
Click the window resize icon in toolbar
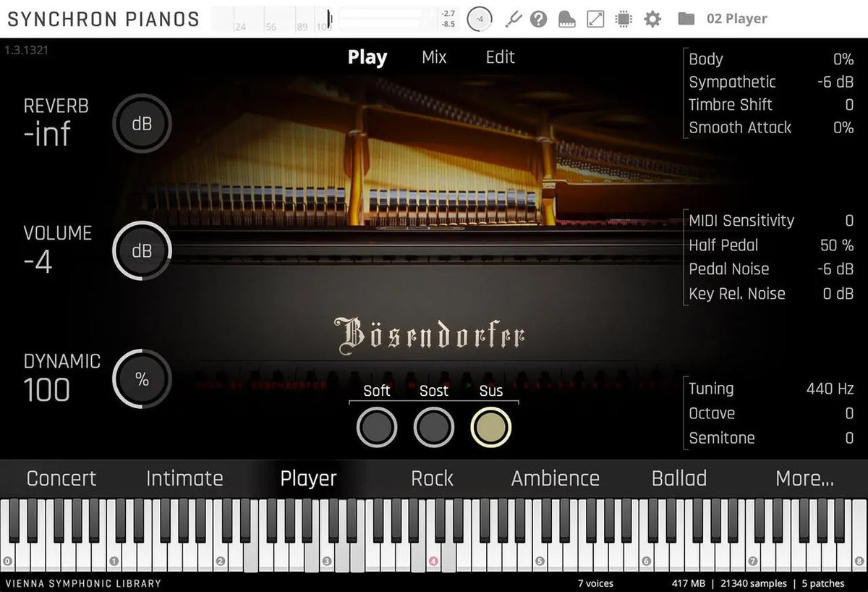click(x=595, y=19)
